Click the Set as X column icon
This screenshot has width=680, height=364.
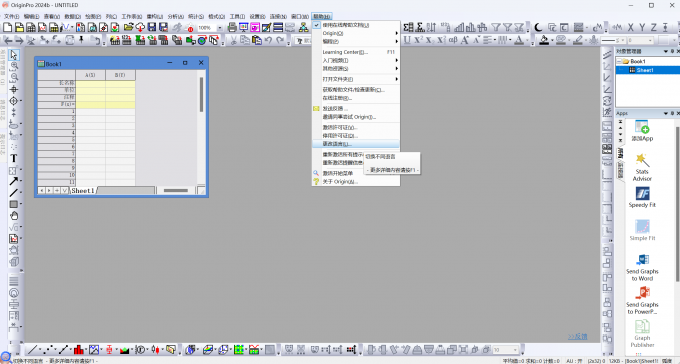point(631,27)
